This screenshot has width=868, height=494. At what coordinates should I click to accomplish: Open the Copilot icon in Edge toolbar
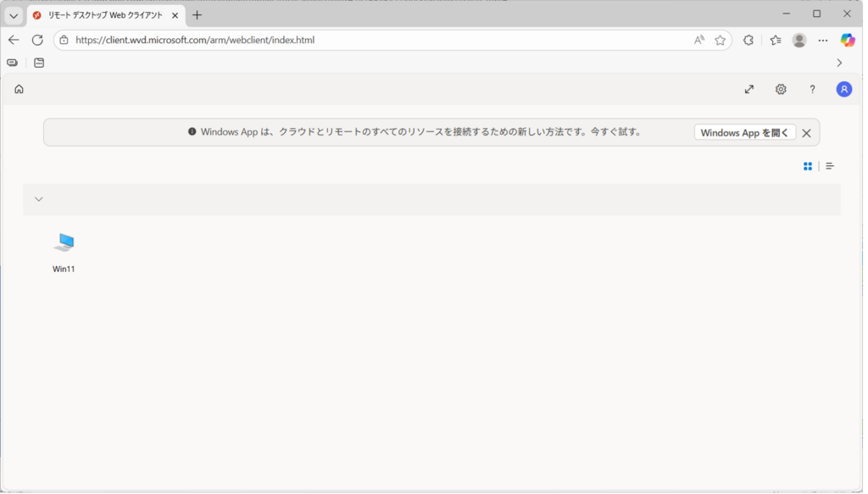[x=847, y=40]
